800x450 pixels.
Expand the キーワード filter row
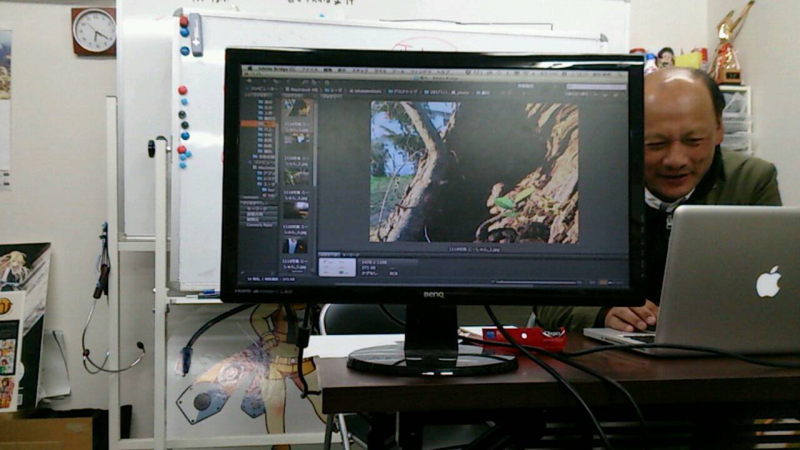coord(260,209)
